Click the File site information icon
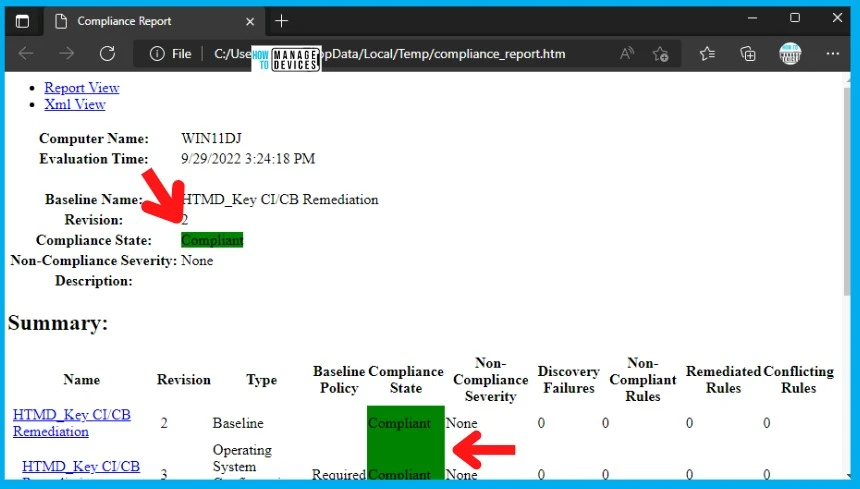860x489 pixels. (x=170, y=54)
